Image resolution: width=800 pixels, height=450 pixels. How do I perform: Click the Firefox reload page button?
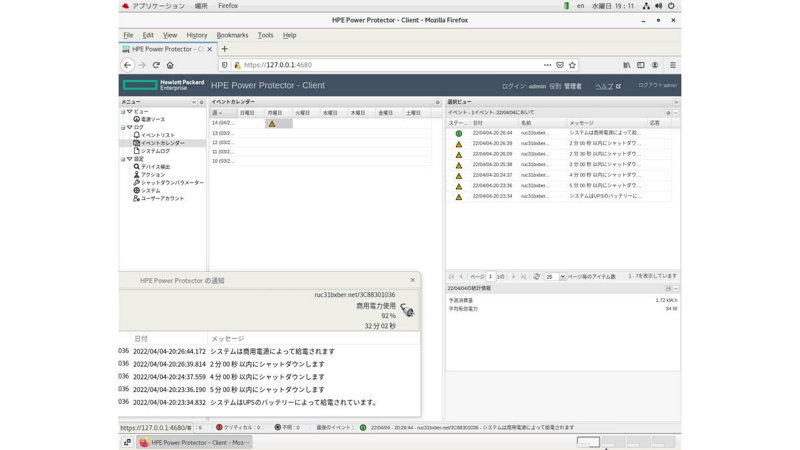pos(156,65)
